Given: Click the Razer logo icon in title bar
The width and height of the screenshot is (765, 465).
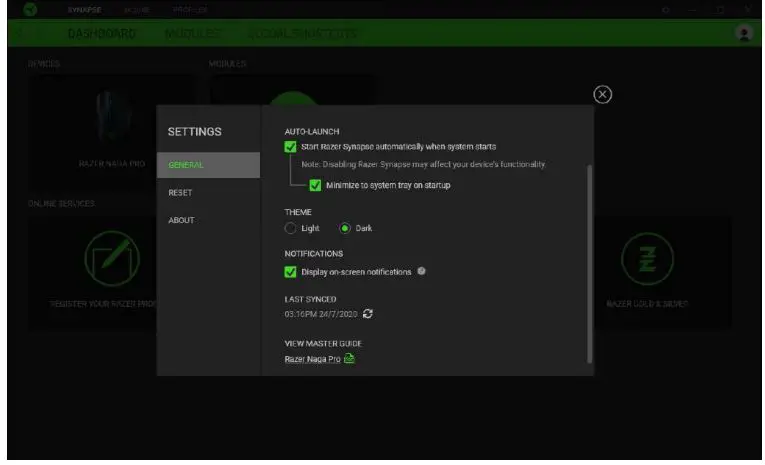Looking at the screenshot, I should 30,9.
